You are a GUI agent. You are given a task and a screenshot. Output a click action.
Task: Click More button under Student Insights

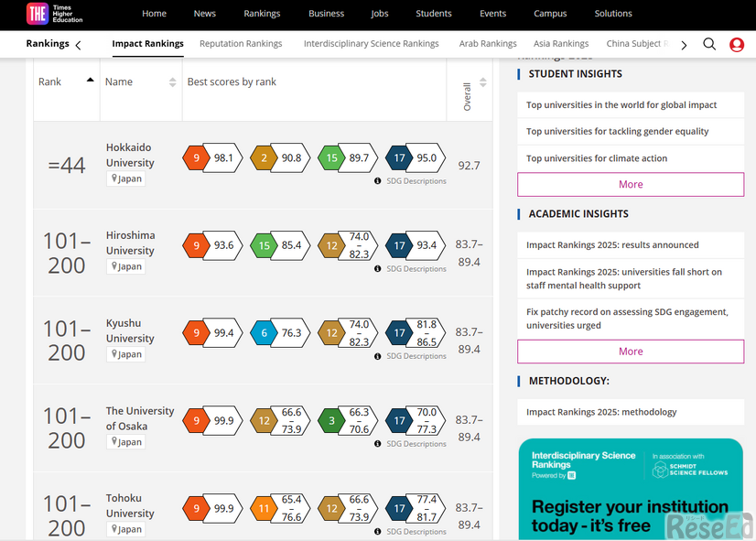pyautogui.click(x=631, y=184)
